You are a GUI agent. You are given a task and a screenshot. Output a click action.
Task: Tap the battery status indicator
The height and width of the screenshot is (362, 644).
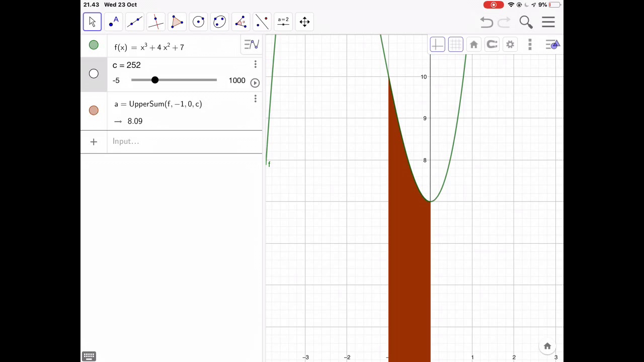555,5
